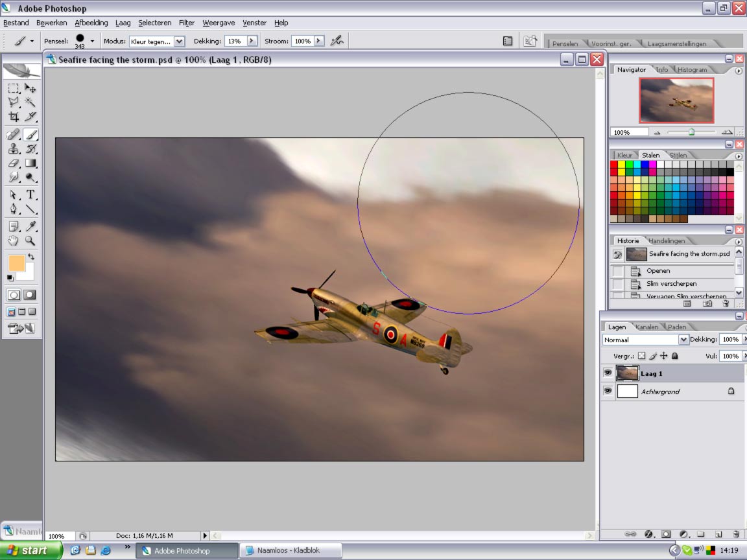Image resolution: width=747 pixels, height=560 pixels.
Task: Toggle visibility of Achtergrond layer
Action: (x=608, y=391)
